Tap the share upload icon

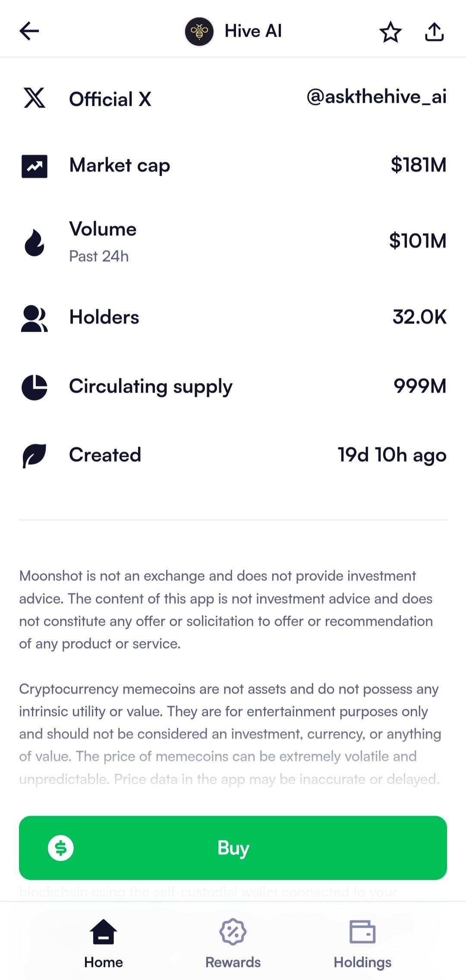434,32
